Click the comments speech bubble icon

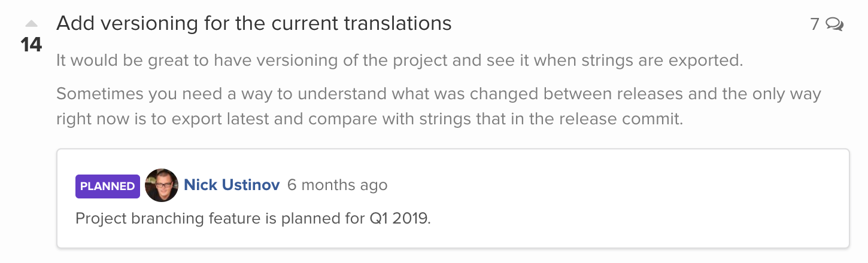click(834, 25)
